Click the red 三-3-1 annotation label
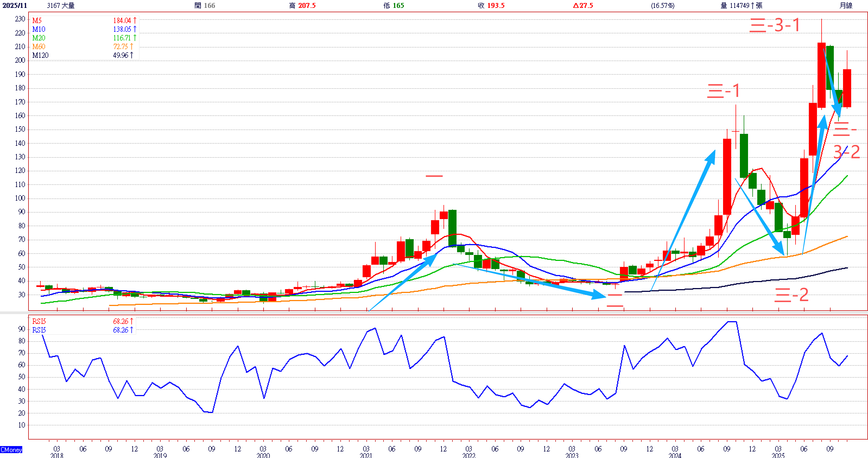This screenshot has height=458, width=868. pyautogui.click(x=775, y=25)
